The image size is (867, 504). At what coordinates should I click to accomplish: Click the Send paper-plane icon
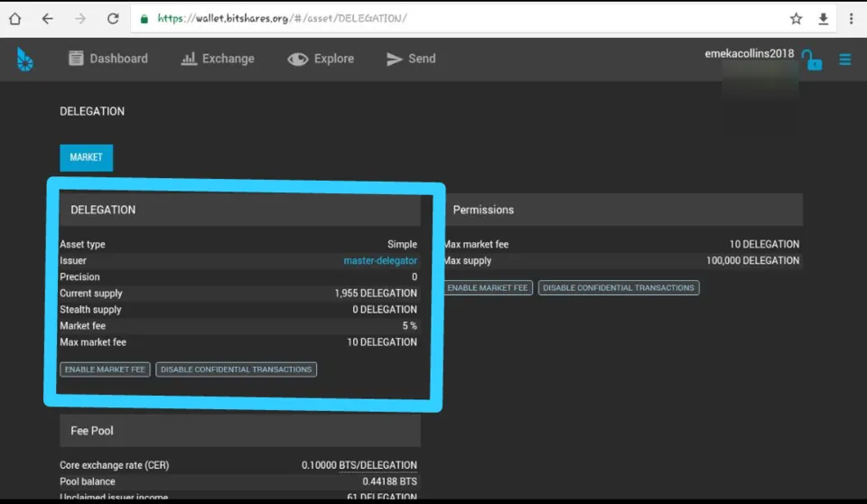click(x=394, y=59)
